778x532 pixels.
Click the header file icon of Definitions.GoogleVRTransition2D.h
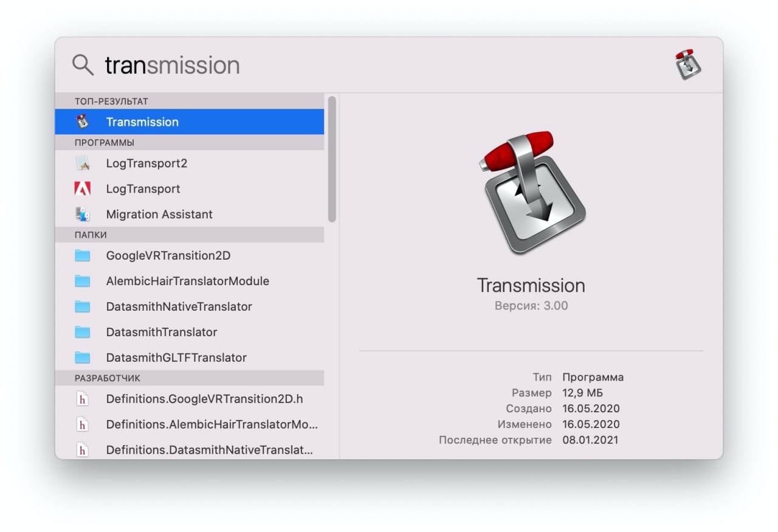point(83,399)
